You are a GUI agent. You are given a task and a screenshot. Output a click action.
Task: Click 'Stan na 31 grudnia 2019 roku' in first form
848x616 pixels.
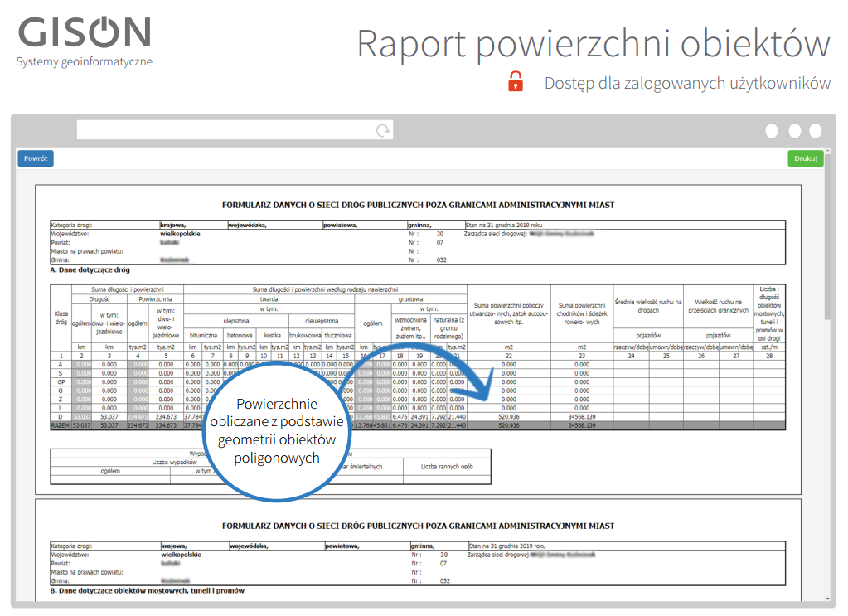click(504, 225)
